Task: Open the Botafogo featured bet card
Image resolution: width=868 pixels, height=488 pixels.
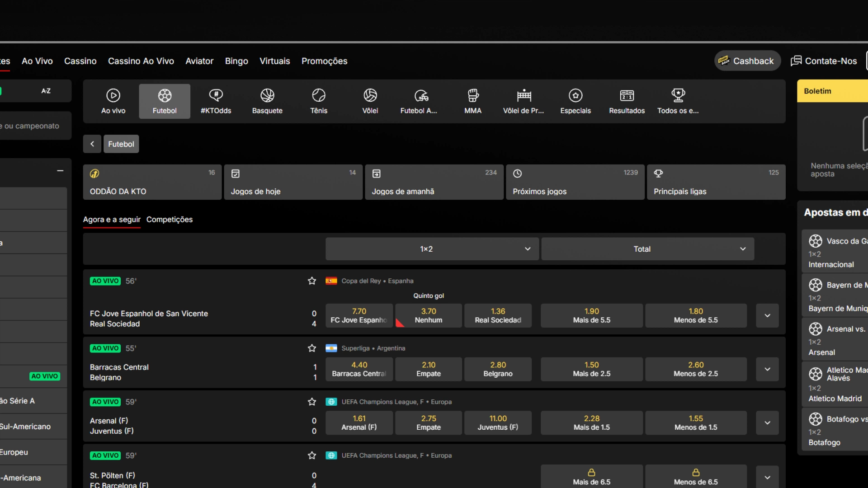Action: (x=835, y=430)
